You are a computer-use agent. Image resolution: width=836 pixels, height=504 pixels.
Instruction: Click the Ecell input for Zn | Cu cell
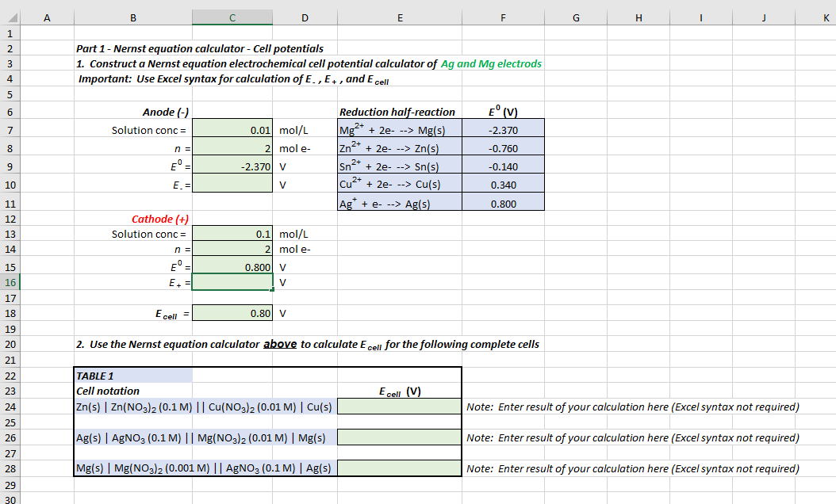[400, 407]
